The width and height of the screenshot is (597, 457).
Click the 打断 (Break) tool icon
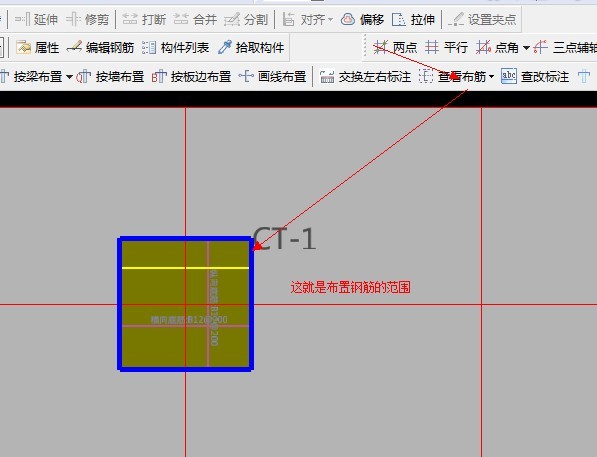130,19
